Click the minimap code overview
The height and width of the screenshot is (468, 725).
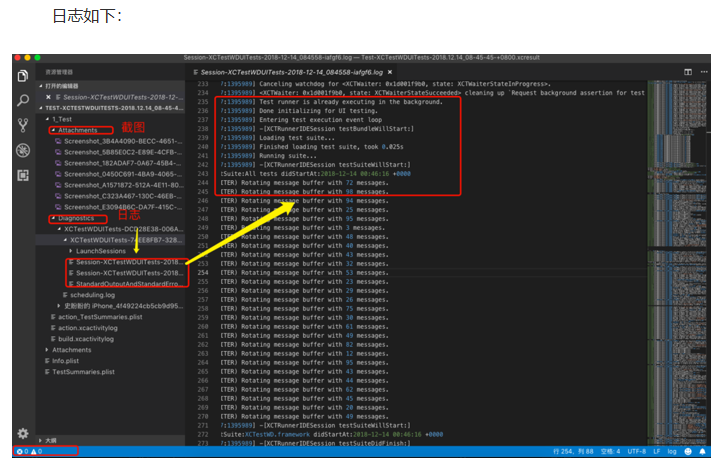pos(677,263)
